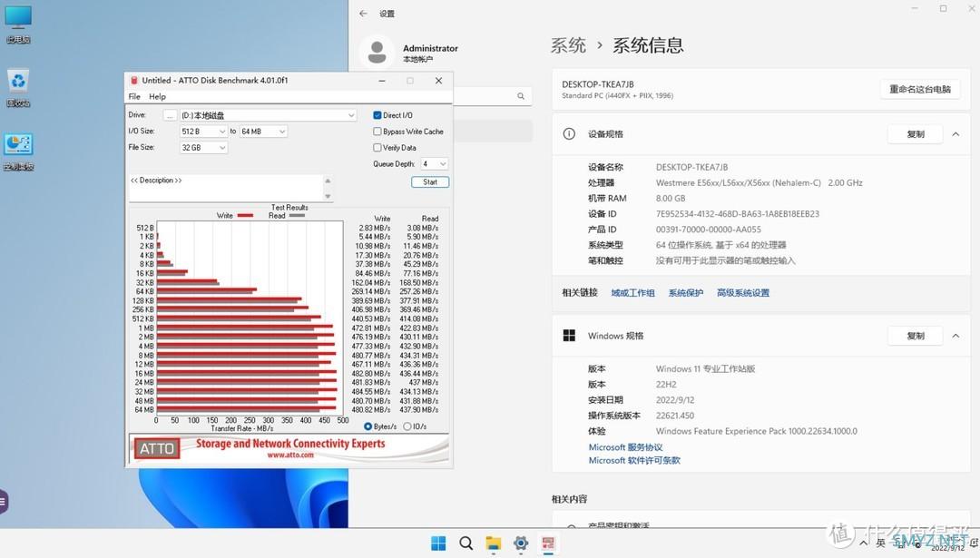Collapse the 设备规格 section chevron
The image size is (980, 558).
(x=955, y=133)
